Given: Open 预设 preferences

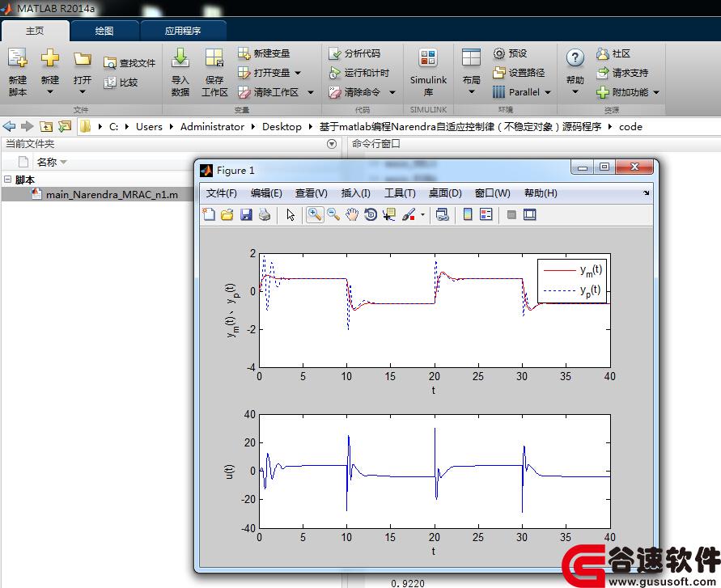Looking at the screenshot, I should tap(510, 53).
